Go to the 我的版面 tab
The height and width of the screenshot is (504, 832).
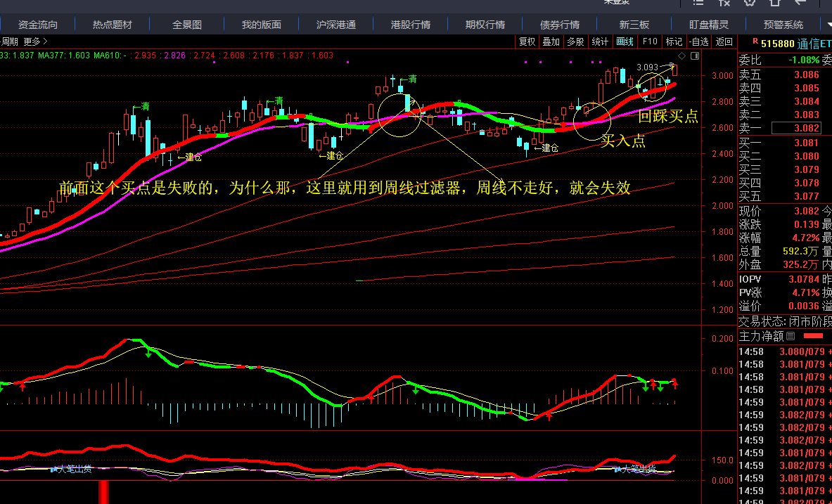[x=261, y=25]
